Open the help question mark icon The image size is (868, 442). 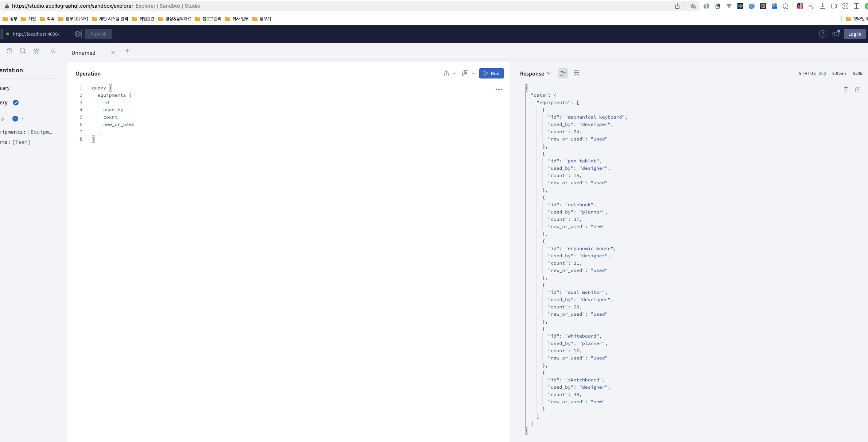pos(822,34)
